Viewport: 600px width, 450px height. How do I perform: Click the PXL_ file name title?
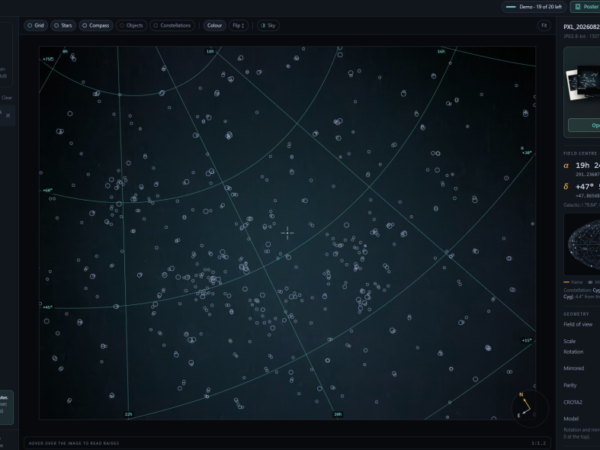pos(582,27)
